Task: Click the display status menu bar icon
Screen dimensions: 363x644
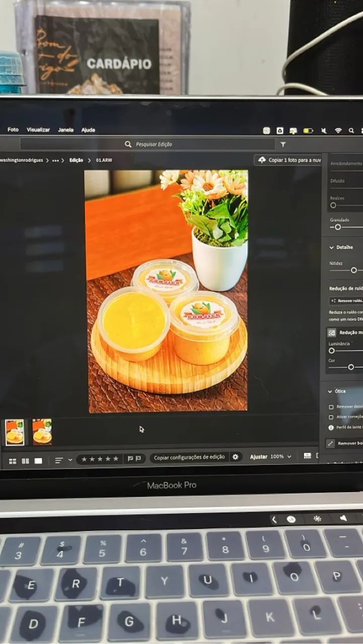Action: click(293, 131)
